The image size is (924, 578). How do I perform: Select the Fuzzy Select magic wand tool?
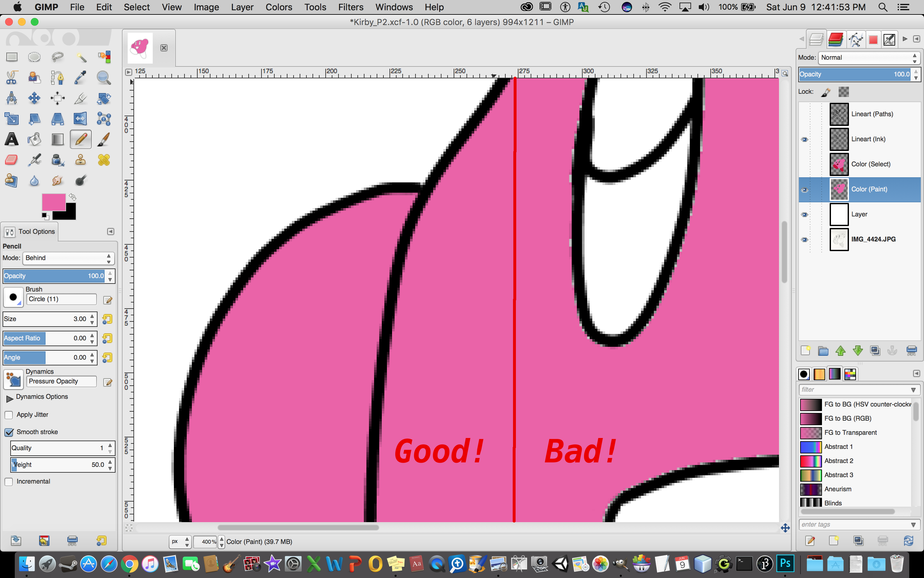coord(81,57)
